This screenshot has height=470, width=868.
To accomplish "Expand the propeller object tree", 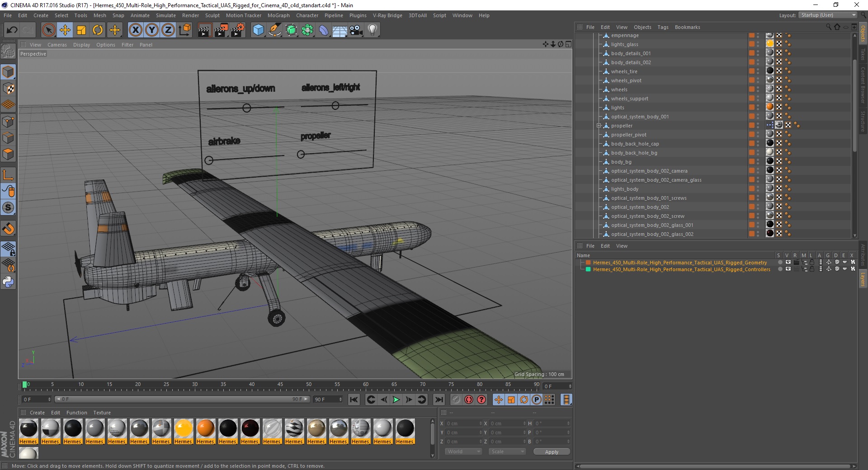I will (599, 126).
